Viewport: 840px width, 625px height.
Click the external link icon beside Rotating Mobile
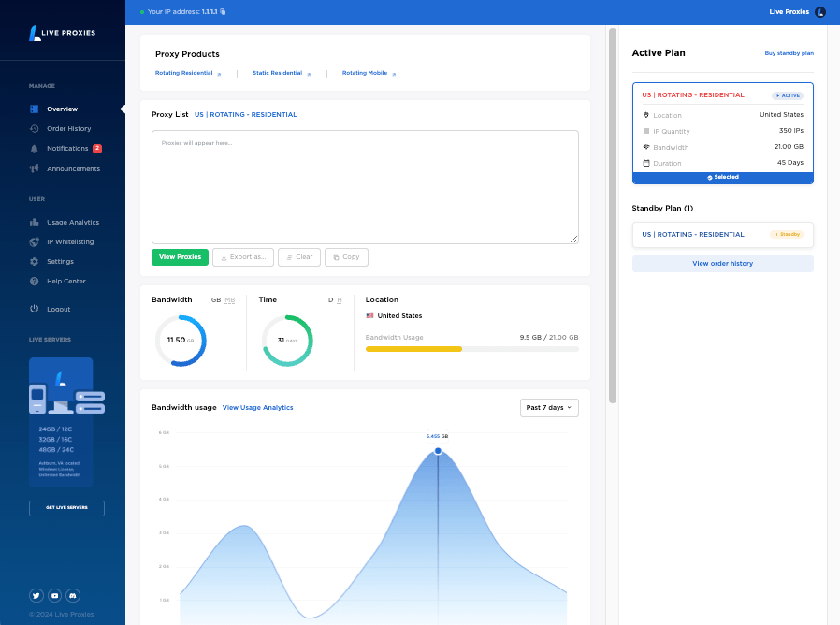click(394, 74)
